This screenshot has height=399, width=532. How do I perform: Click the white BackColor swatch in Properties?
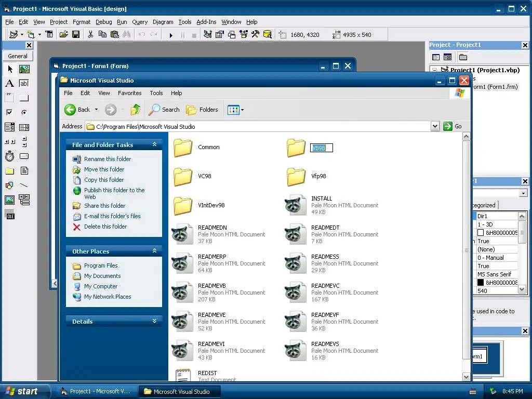[x=481, y=233]
